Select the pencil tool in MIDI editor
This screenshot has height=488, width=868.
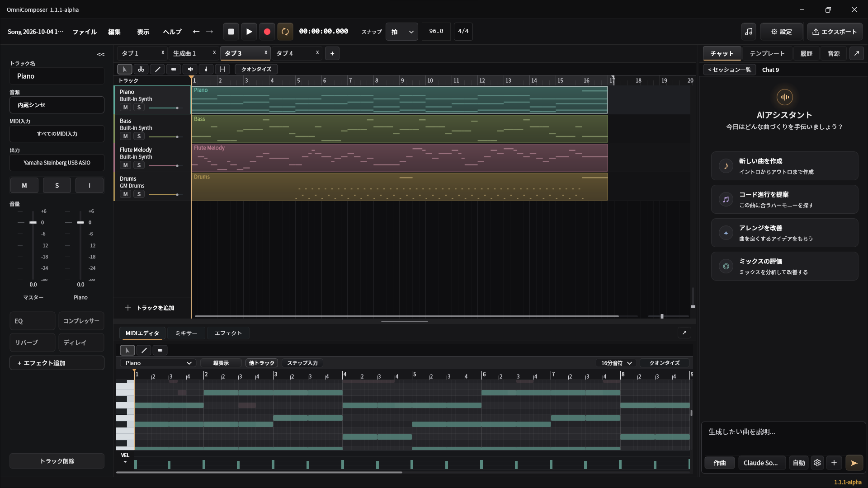(144, 350)
